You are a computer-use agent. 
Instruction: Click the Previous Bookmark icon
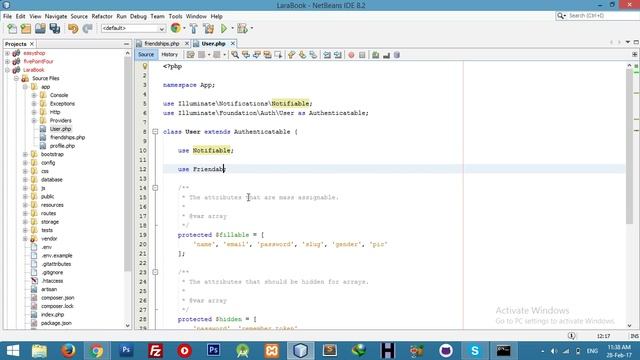(291, 55)
